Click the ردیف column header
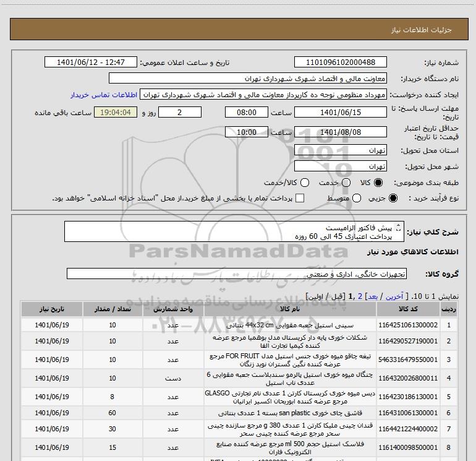Image resolution: width=476 pixels, height=461 pixels. pos(449,309)
